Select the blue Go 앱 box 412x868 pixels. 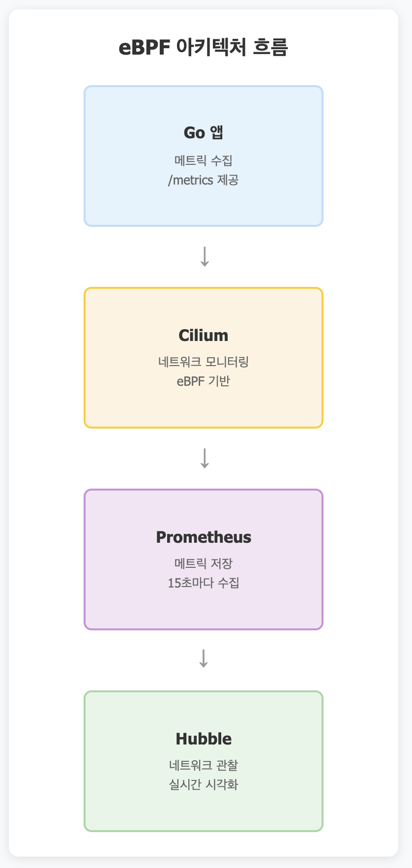point(204,156)
